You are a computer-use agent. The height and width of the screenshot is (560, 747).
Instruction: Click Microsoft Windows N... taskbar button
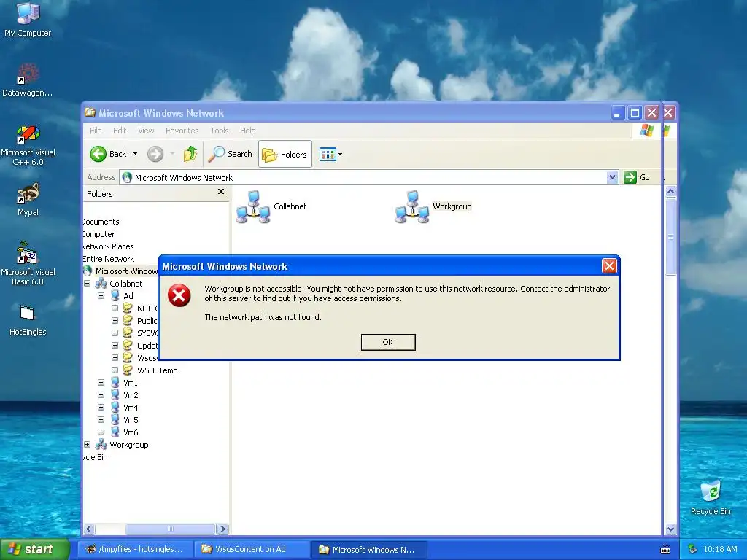tap(369, 549)
